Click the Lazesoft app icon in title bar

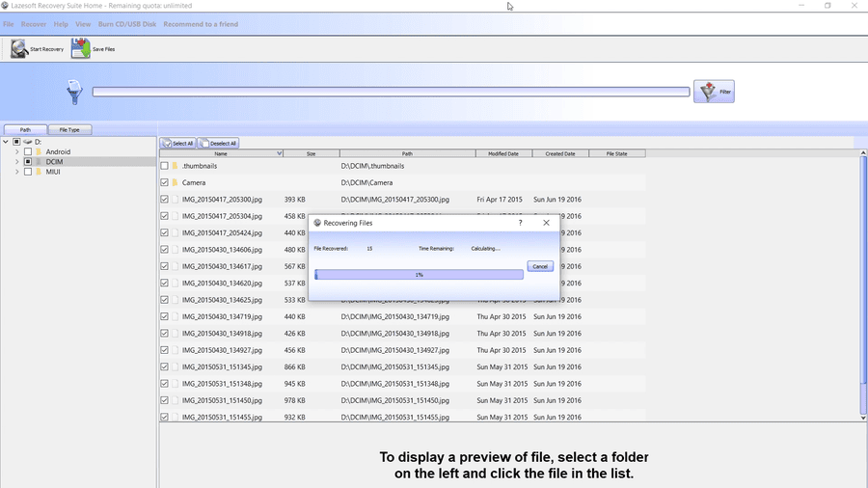point(5,6)
